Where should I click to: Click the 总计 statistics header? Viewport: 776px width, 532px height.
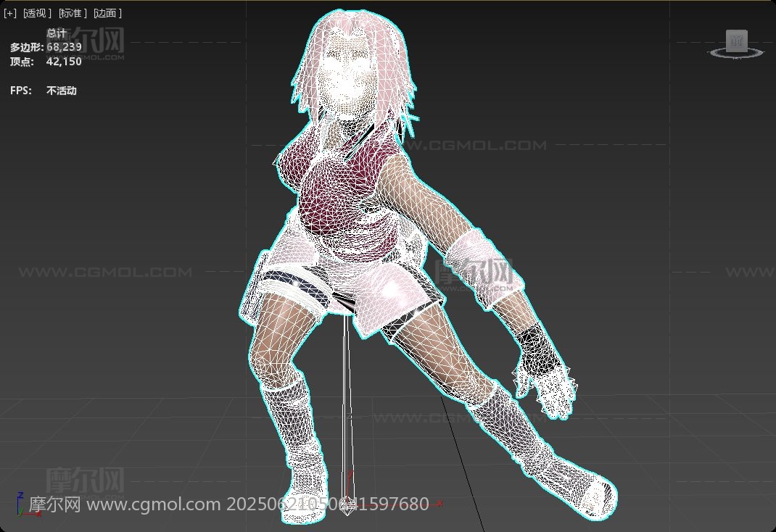click(57, 33)
